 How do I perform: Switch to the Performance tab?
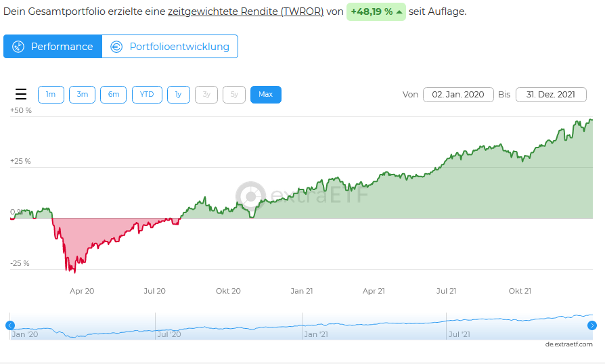tap(53, 47)
